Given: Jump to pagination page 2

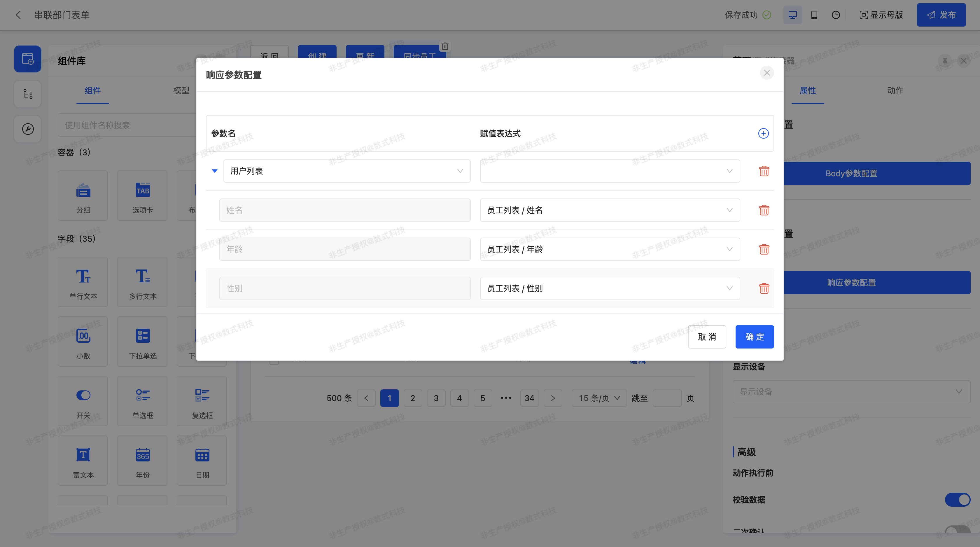Looking at the screenshot, I should click(413, 398).
